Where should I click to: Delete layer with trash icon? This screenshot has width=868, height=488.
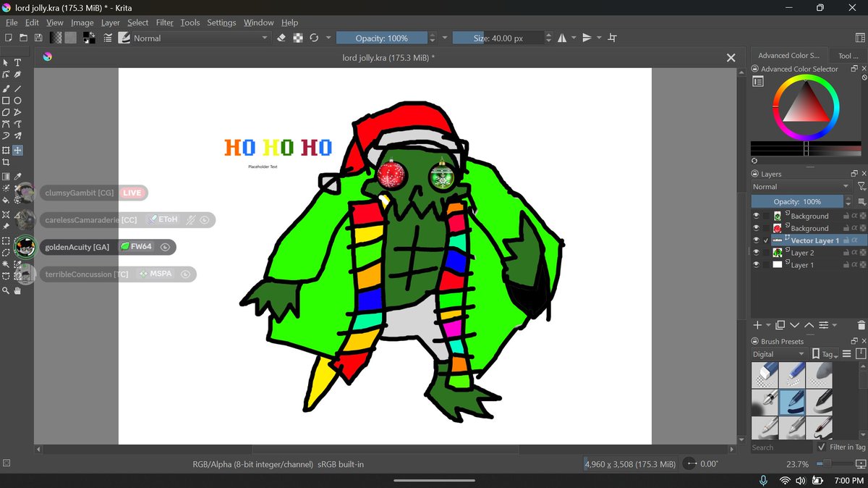click(861, 325)
